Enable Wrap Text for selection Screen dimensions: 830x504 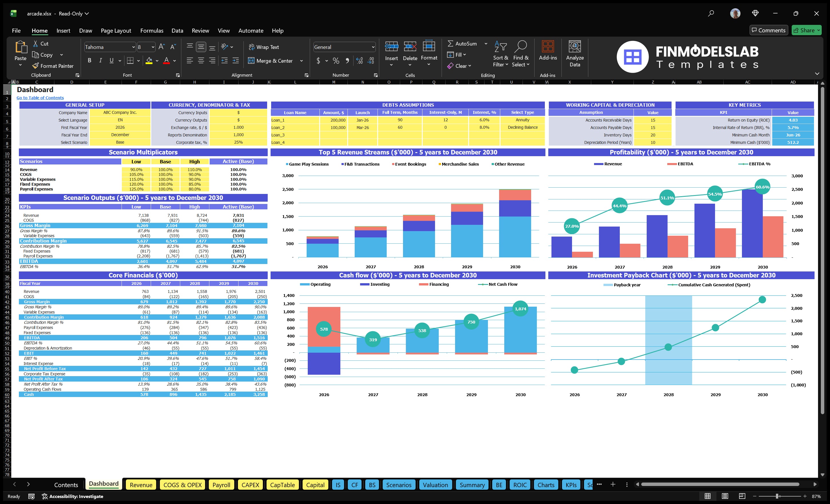tap(264, 47)
